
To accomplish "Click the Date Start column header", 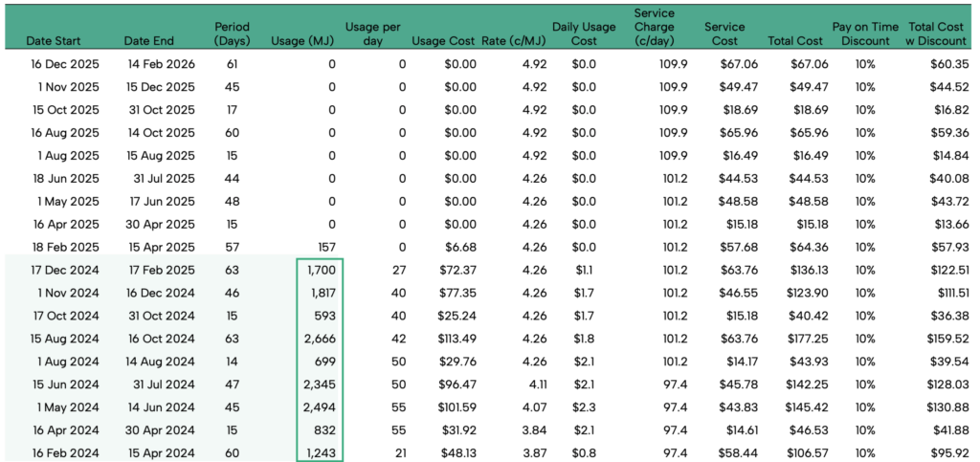I will [54, 41].
